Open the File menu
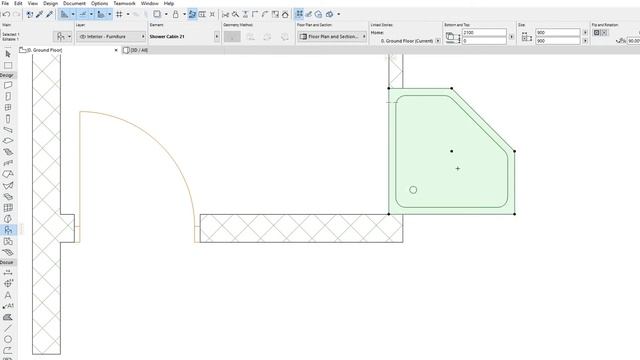Screen dimensions: 640x360 [5, 3]
